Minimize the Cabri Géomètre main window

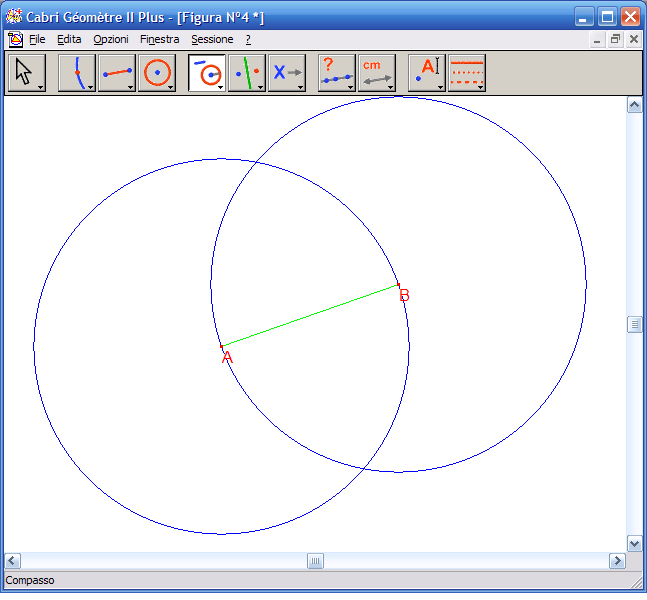584,17
